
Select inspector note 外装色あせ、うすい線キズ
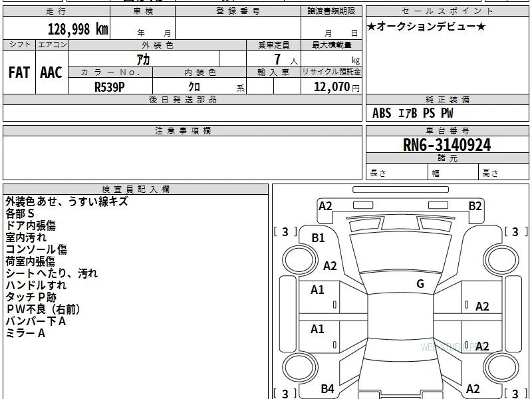67,201
